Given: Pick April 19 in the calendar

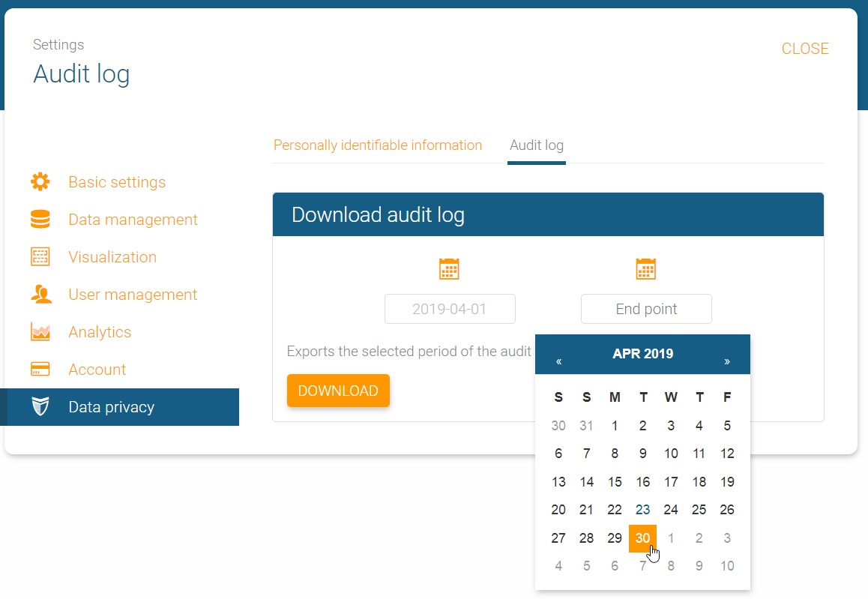Looking at the screenshot, I should [727, 481].
